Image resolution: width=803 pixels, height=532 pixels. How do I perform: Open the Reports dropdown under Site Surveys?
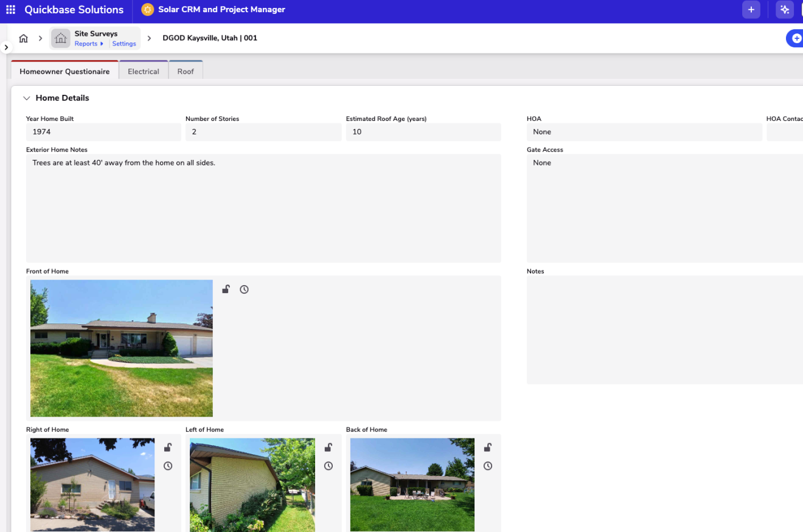click(89, 44)
